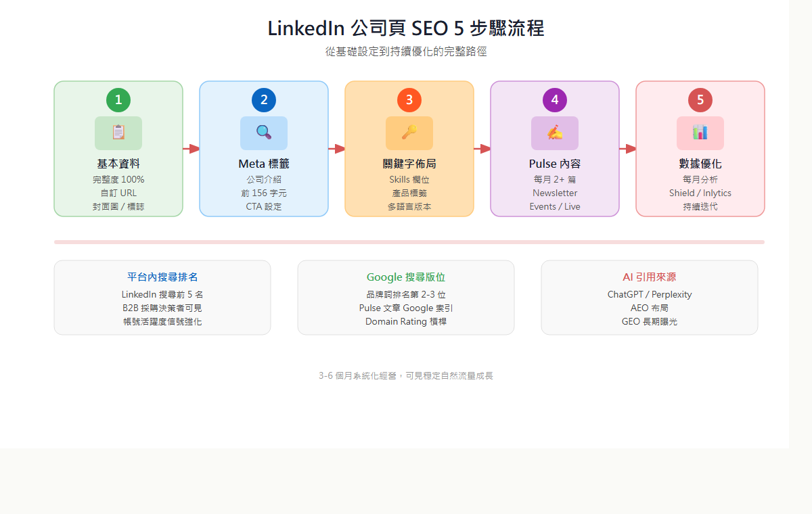Click the text Pulse 文章 Google 索引
Viewport: 812px width, 514px height.
406,308
